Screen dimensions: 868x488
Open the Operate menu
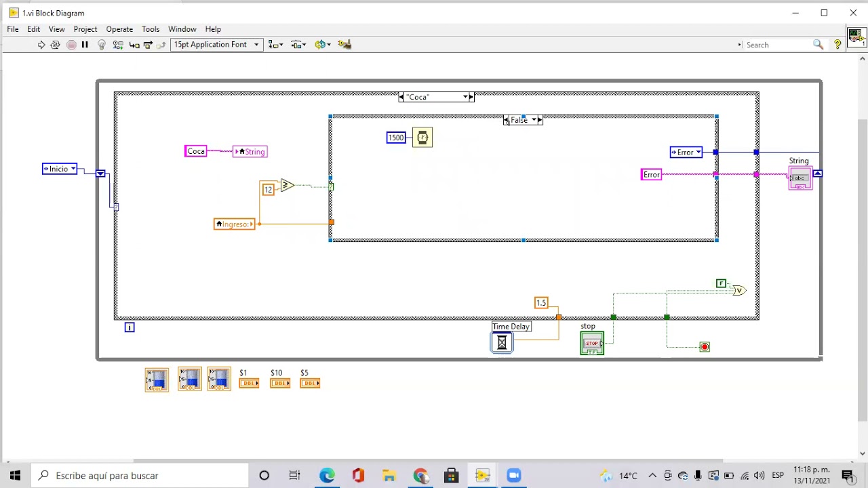tap(119, 29)
